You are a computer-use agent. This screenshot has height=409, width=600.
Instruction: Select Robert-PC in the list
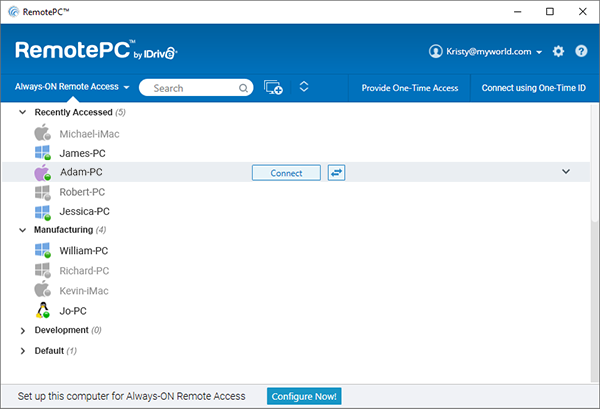[82, 192]
